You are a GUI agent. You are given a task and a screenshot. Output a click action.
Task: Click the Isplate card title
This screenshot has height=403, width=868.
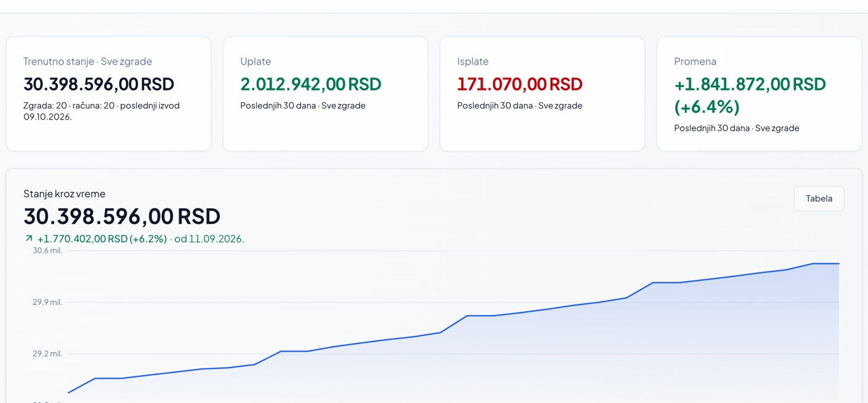473,61
